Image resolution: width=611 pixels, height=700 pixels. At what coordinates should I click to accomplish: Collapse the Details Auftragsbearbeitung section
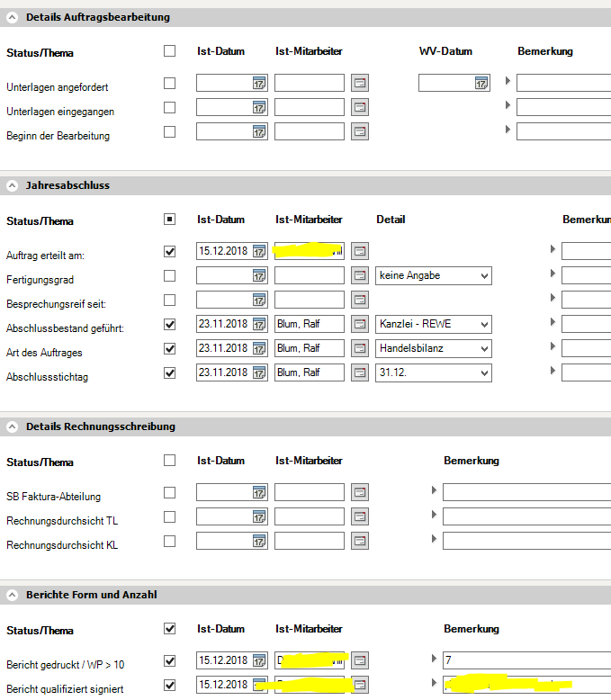13,17
